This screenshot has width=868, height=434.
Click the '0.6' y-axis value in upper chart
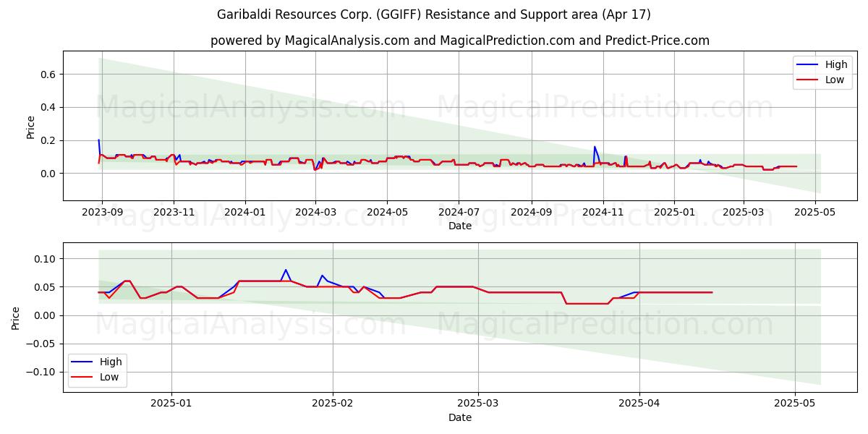coord(49,75)
